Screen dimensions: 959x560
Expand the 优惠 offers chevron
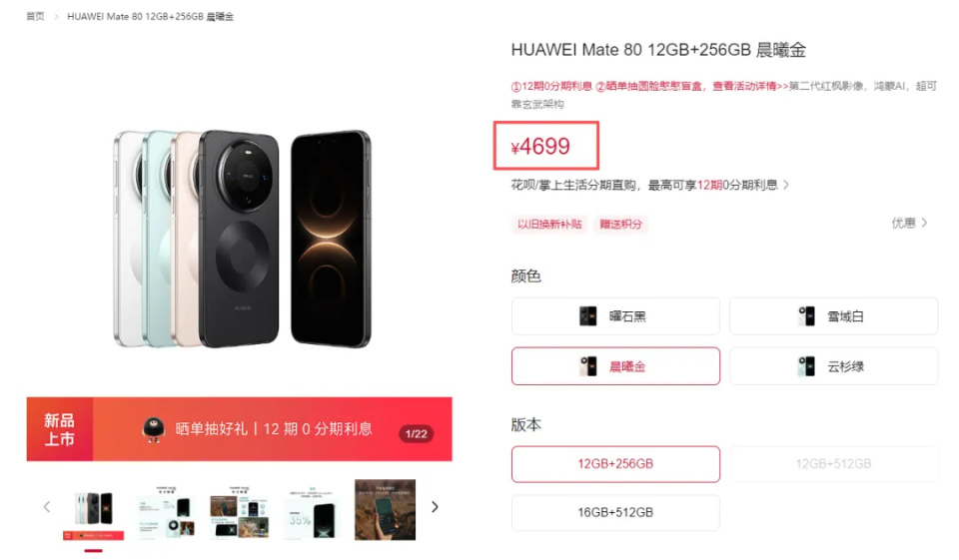[924, 223]
